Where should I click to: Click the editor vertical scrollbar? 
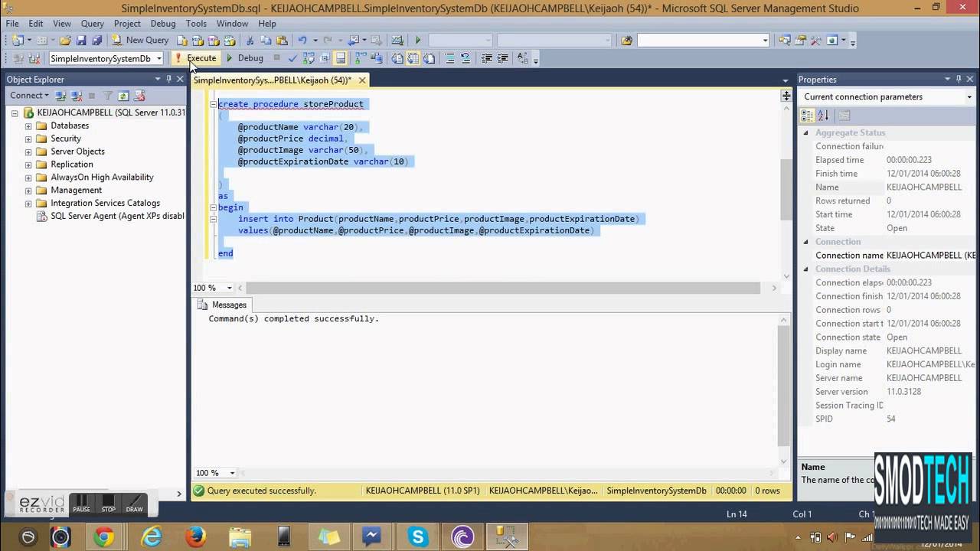786,190
